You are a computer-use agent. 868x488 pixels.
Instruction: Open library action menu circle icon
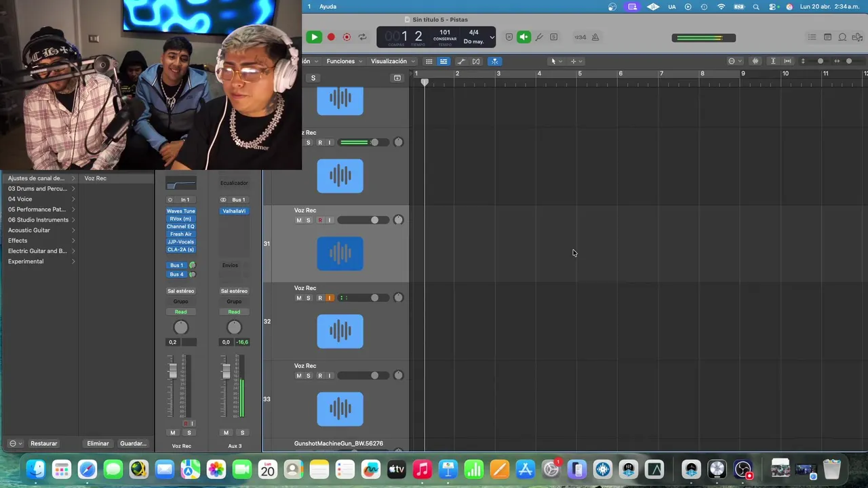15,443
